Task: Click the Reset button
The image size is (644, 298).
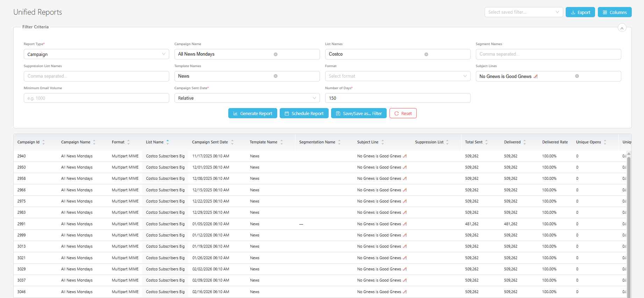Action: coord(403,113)
